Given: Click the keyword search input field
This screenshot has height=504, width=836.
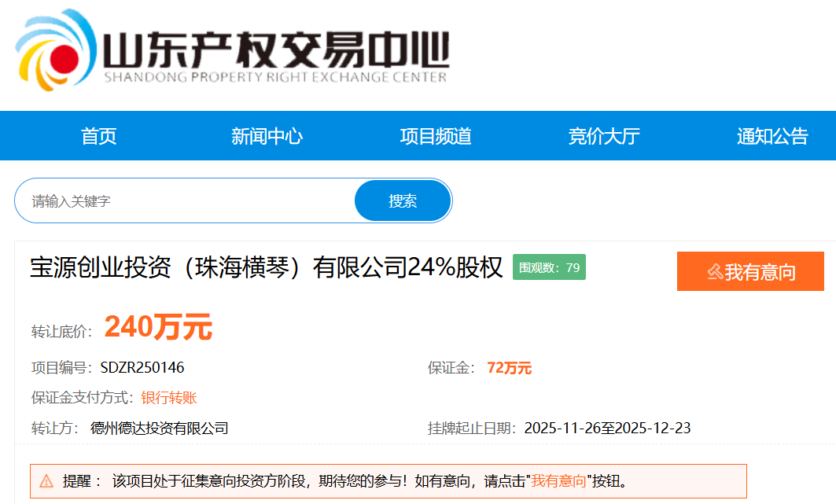Looking at the screenshot, I should click(181, 200).
